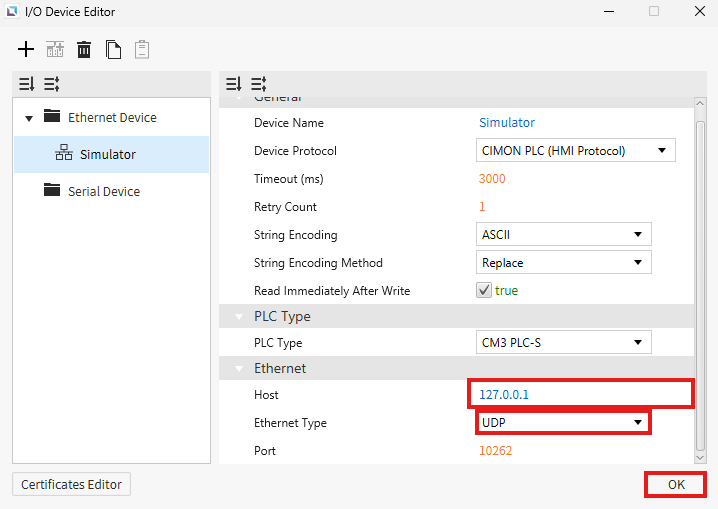718x509 pixels.
Task: Click the Copy device icon
Action: 113,49
